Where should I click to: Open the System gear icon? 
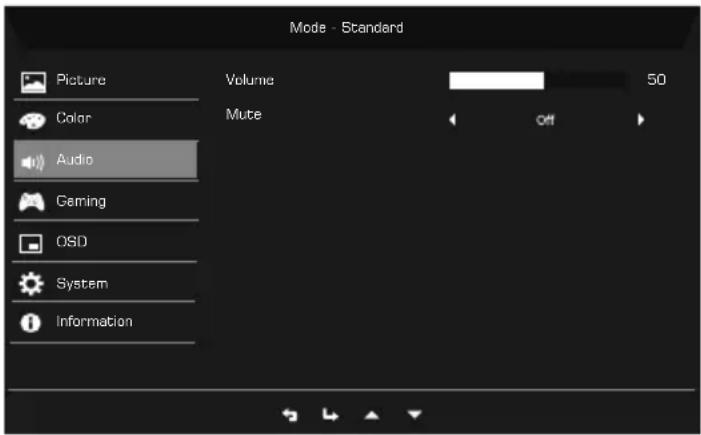pyautogui.click(x=31, y=284)
